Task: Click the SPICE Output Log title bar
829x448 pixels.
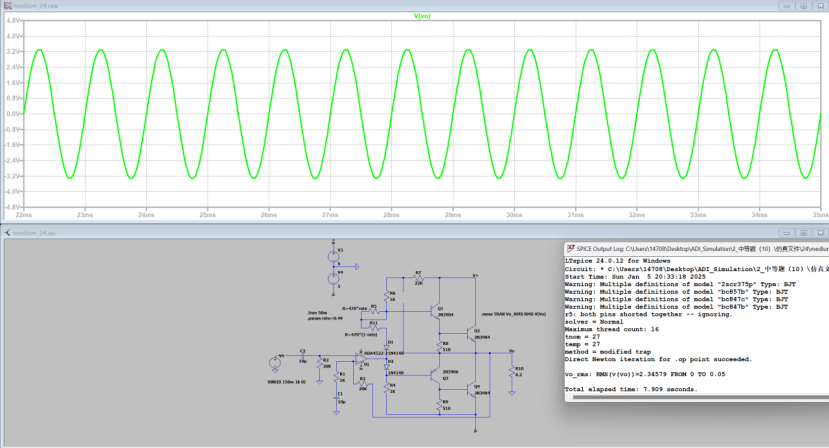Action: click(x=697, y=248)
